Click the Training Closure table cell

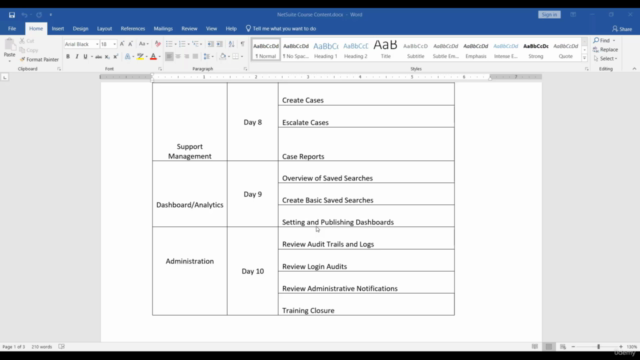[x=366, y=304]
